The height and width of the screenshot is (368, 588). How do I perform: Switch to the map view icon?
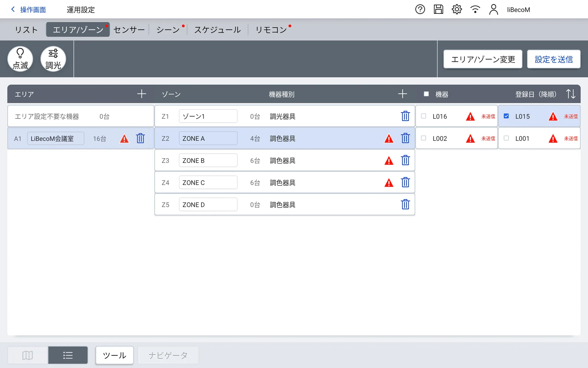(x=28, y=355)
